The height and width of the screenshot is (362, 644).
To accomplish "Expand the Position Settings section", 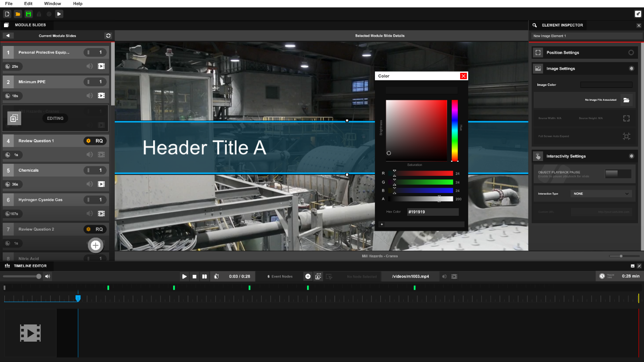I will (x=631, y=53).
